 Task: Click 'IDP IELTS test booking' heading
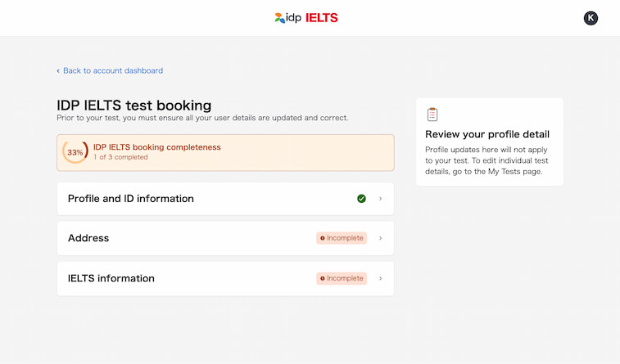[134, 106]
